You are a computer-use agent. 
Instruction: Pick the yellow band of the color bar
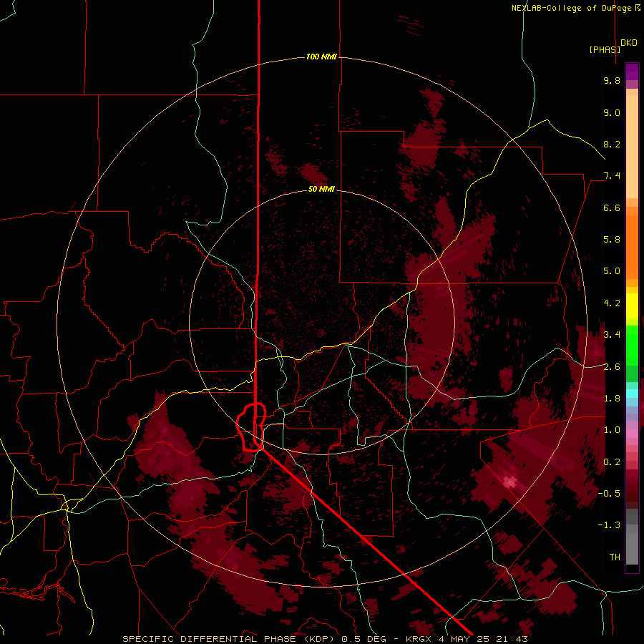pyautogui.click(x=632, y=306)
